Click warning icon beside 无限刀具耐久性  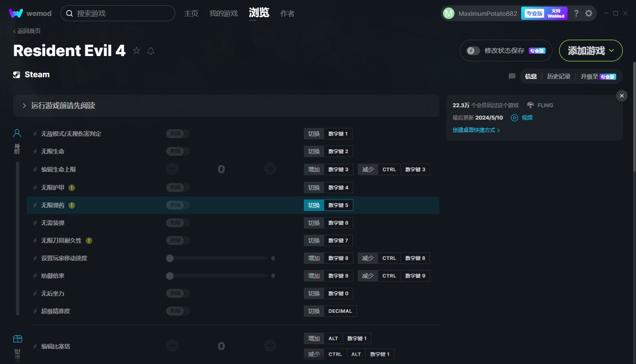pyautogui.click(x=89, y=240)
